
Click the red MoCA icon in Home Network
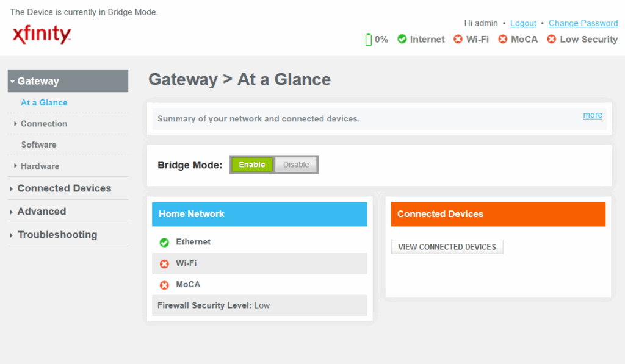(164, 285)
